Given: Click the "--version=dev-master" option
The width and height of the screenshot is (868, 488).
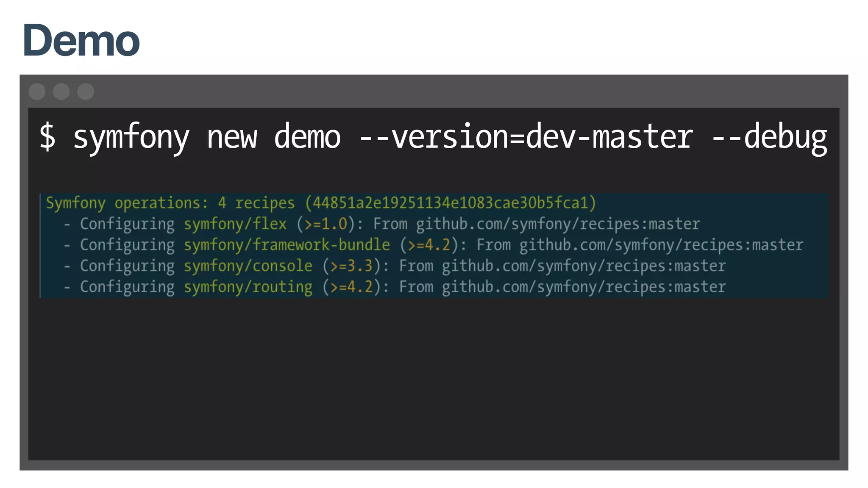Looking at the screenshot, I should click(526, 136).
